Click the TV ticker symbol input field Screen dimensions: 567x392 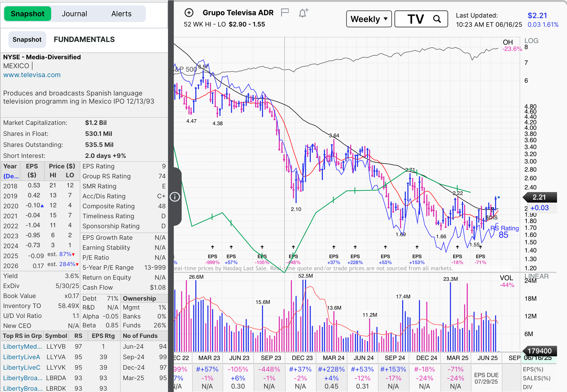(421, 19)
